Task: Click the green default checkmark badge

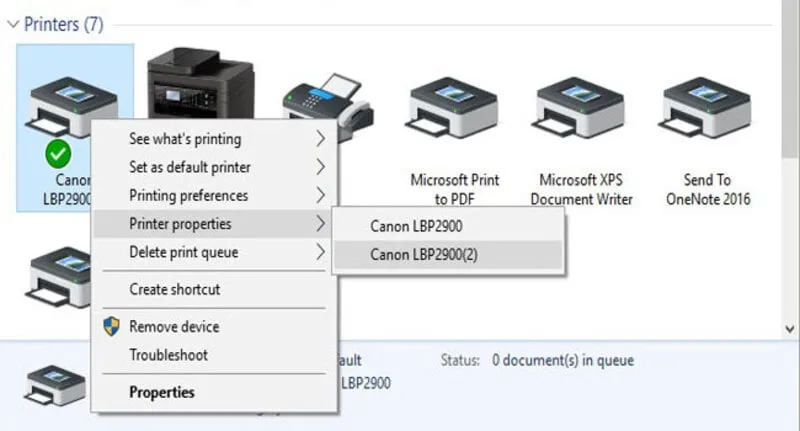Action: 58,154
